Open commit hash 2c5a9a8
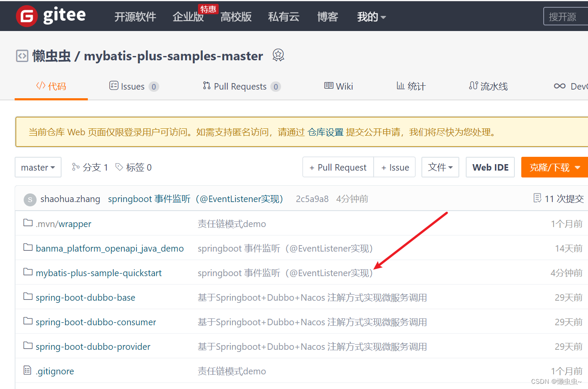588x389 pixels. 312,199
